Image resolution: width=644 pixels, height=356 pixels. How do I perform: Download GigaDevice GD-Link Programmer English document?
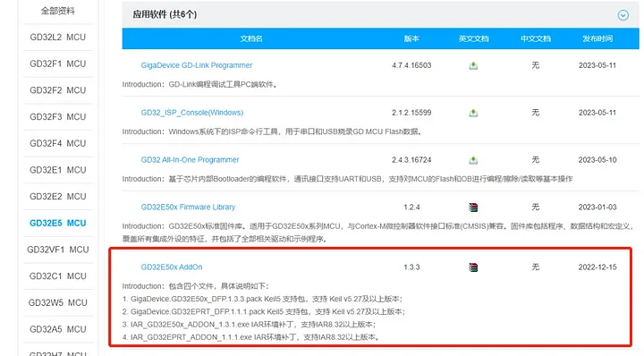473,65
